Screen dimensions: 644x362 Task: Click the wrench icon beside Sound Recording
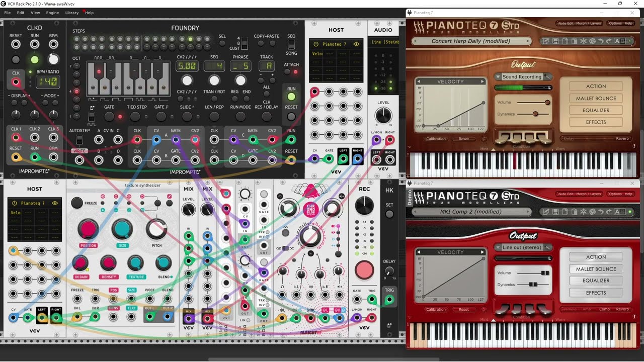[x=548, y=77]
